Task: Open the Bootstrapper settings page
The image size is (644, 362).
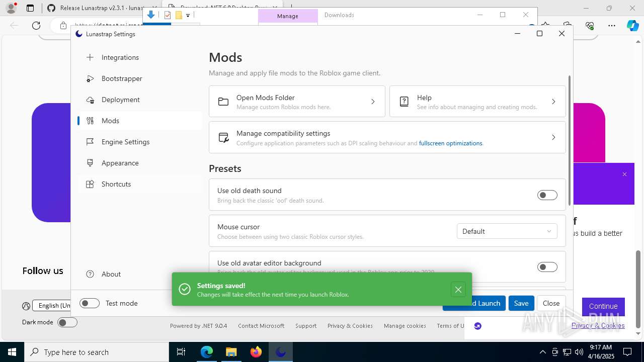Action: pos(140,78)
